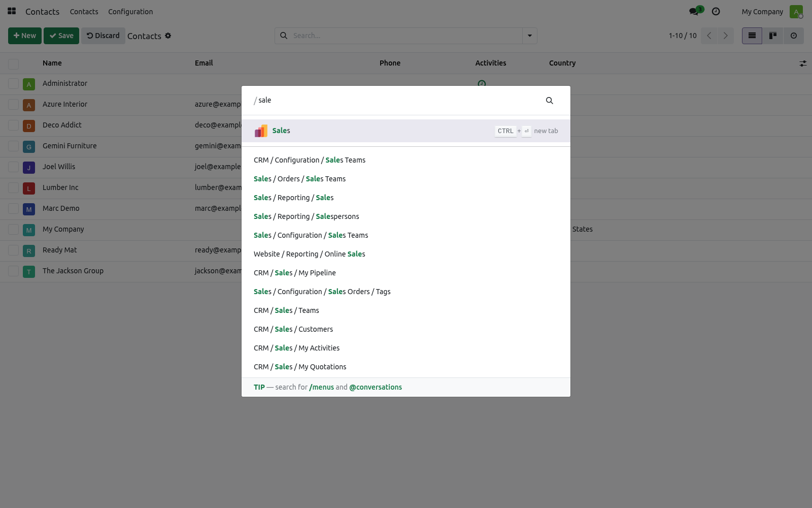The image size is (812, 508).
Task: Open the activities clock icon in top bar
Action: pyautogui.click(x=716, y=11)
